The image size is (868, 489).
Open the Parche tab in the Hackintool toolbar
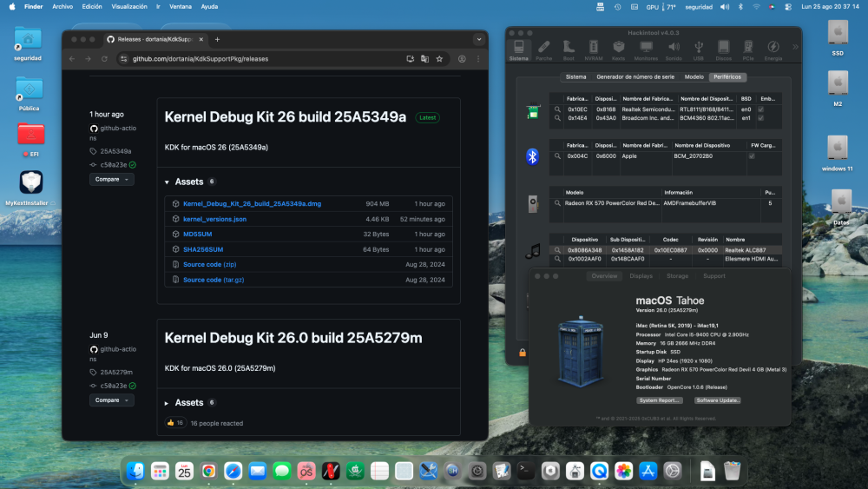point(543,50)
